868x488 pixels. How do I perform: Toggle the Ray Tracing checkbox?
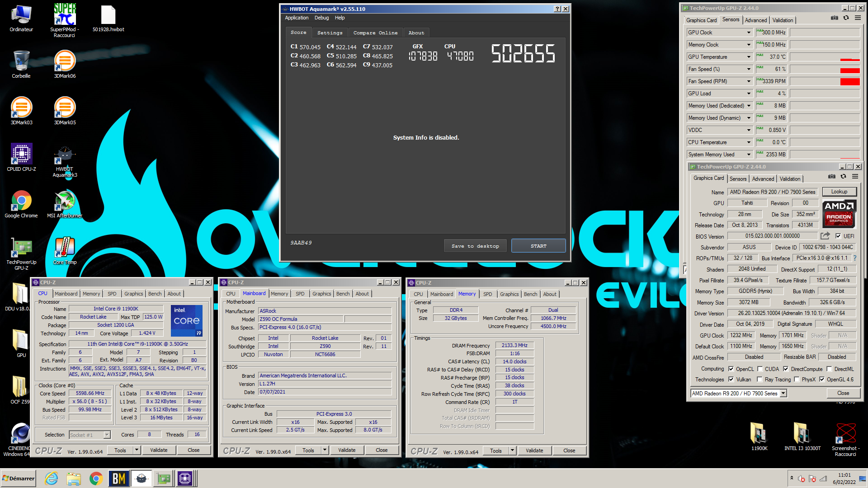click(759, 379)
